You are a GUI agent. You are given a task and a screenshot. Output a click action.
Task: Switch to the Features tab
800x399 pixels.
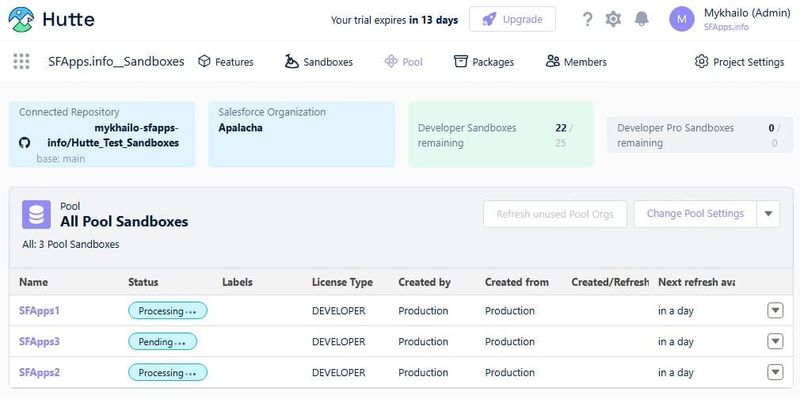[x=226, y=62]
